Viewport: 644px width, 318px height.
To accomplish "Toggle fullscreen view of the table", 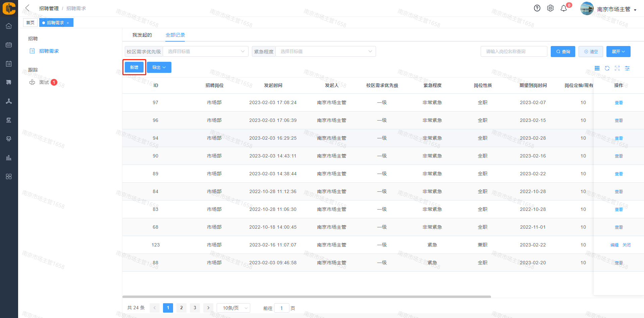I will [x=617, y=68].
